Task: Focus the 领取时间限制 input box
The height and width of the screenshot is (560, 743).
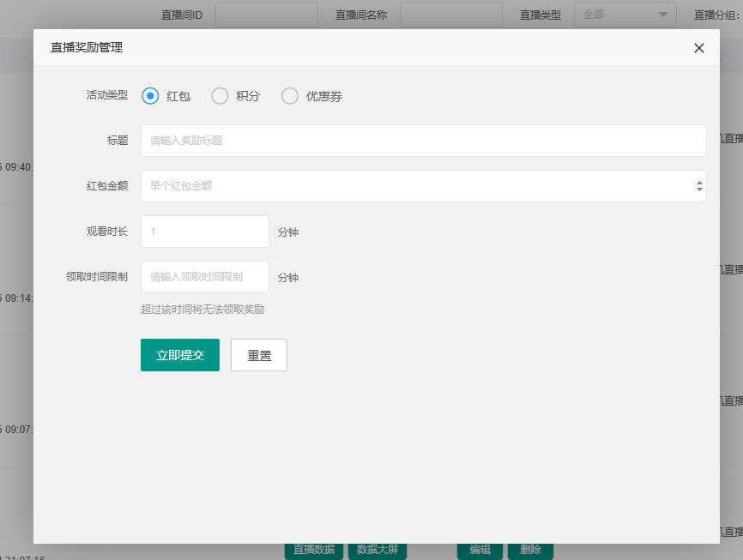Action: pyautogui.click(x=205, y=277)
